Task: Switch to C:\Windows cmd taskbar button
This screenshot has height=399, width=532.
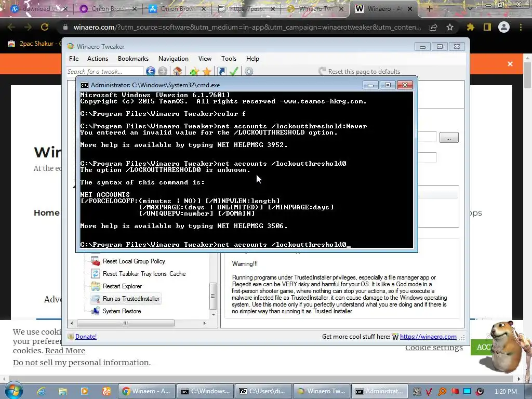Action: (205, 391)
